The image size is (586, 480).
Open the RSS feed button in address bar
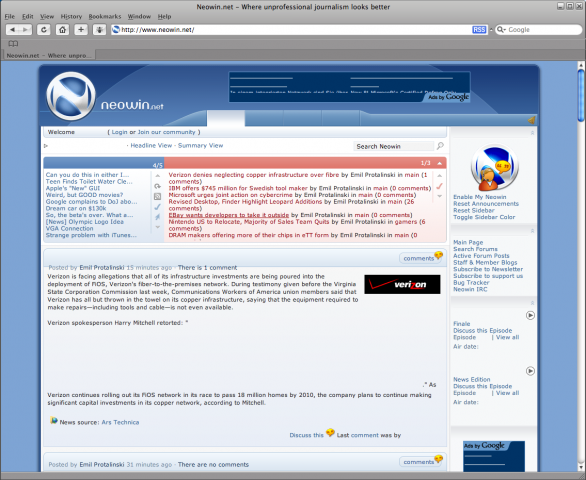479,30
